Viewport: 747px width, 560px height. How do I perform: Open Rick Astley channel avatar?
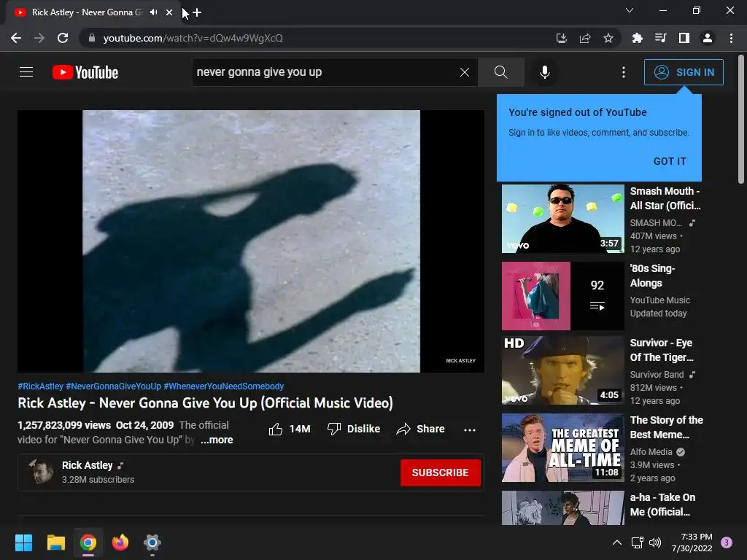(x=41, y=472)
